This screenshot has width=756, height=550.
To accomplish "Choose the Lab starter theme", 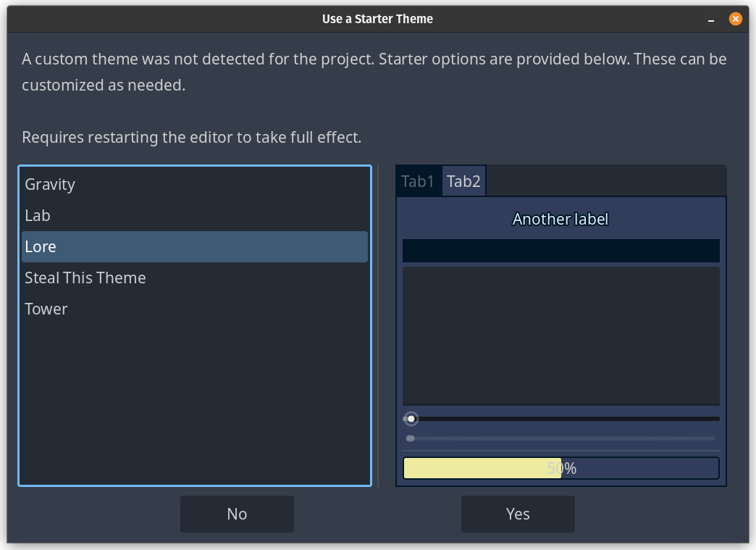I will click(38, 216).
